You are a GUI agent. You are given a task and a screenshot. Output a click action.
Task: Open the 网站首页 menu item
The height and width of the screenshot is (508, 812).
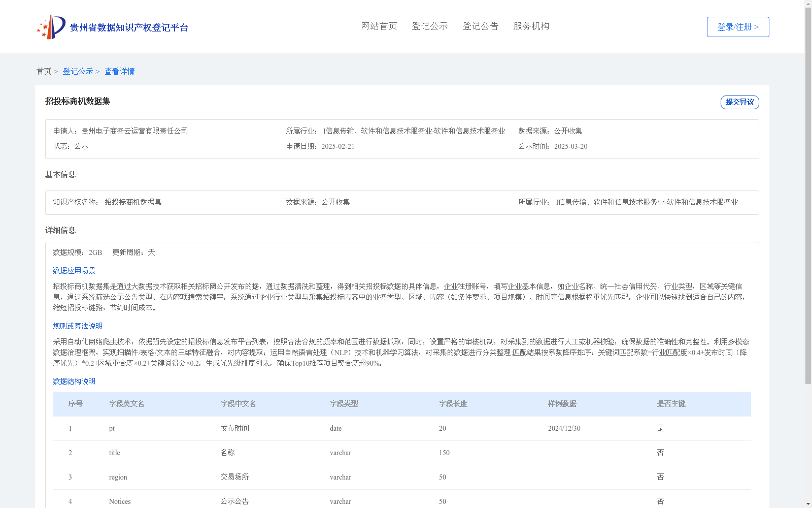379,26
